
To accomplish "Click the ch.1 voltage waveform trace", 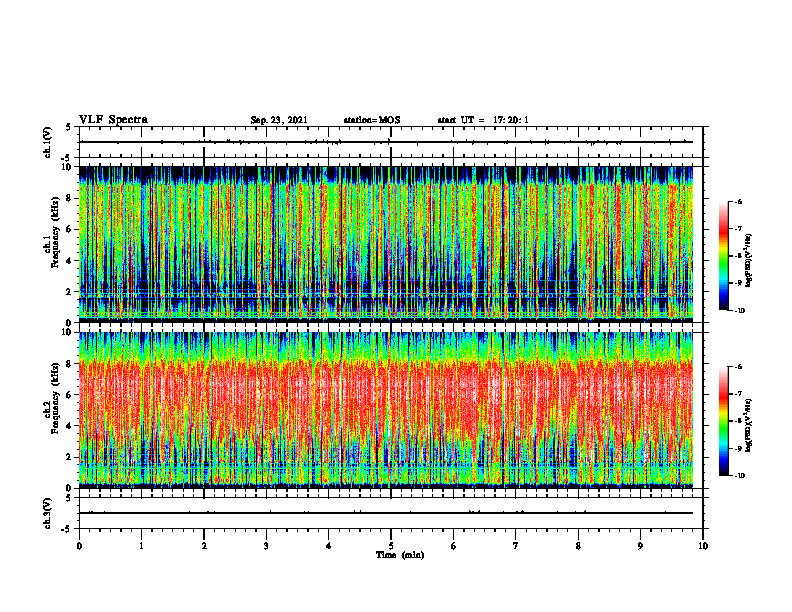I will tap(386, 142).
